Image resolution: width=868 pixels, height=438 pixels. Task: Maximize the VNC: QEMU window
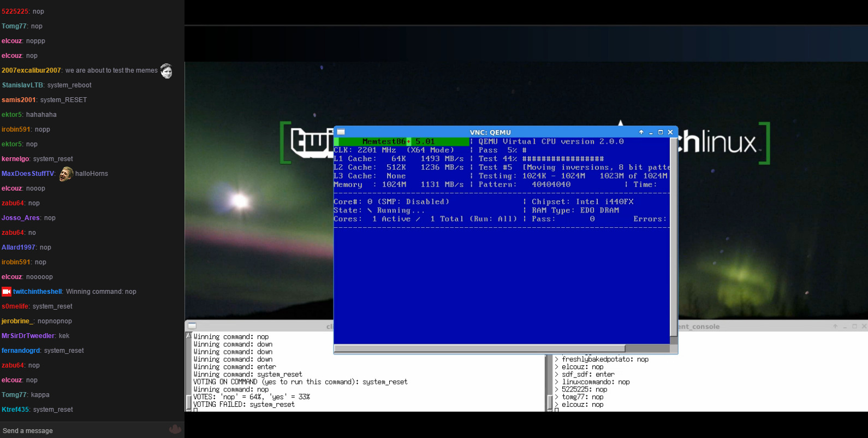pos(661,132)
